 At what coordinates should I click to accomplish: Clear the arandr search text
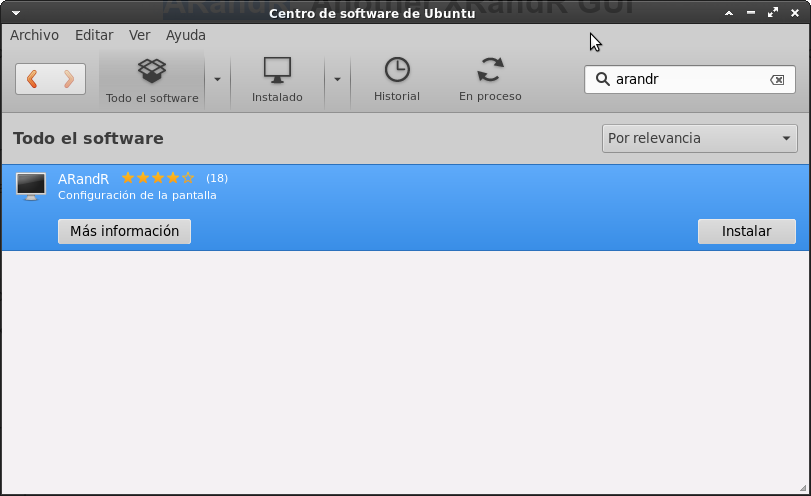(x=777, y=80)
